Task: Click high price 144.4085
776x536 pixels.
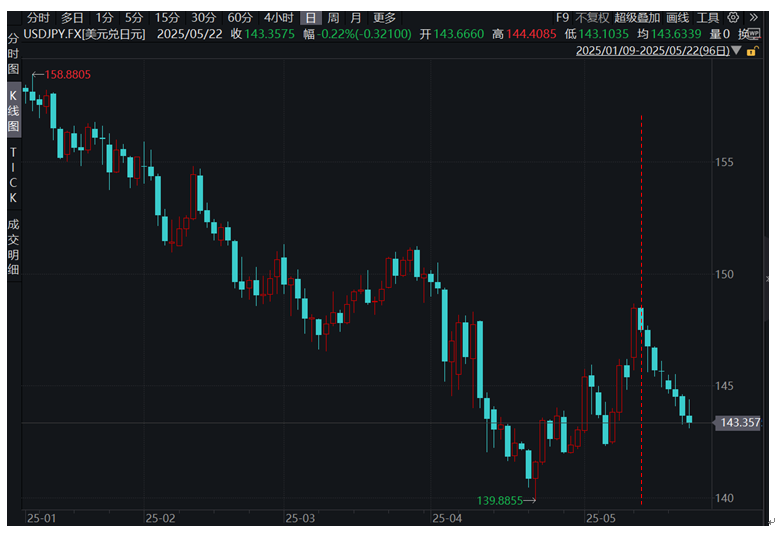Action: pyautogui.click(x=531, y=34)
